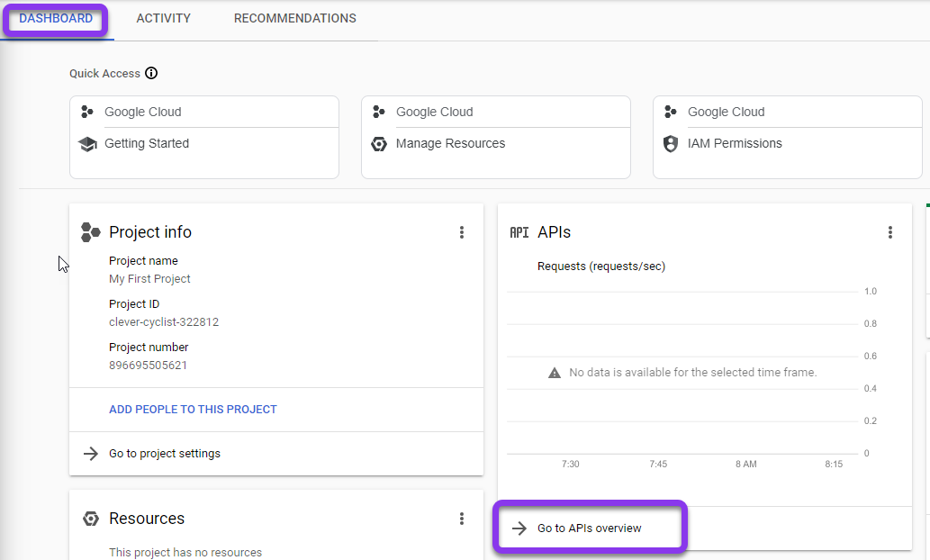Click the Project info card heading
The image size is (930, 560).
(150, 232)
